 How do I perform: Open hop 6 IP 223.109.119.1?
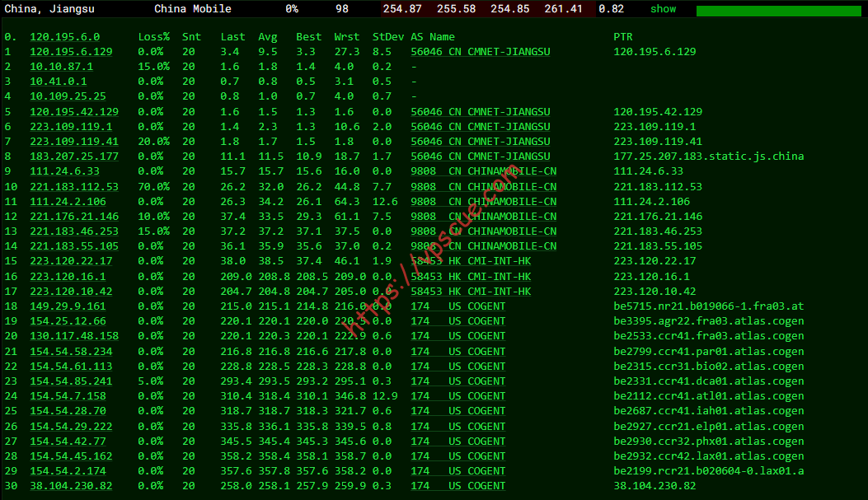[x=71, y=127]
